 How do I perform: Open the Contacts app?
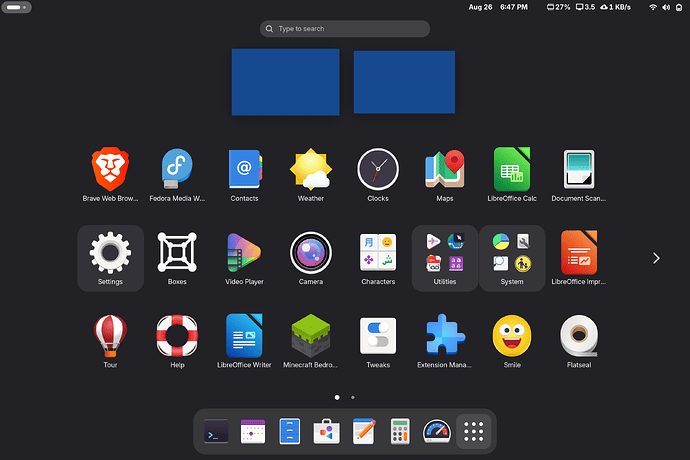(244, 175)
